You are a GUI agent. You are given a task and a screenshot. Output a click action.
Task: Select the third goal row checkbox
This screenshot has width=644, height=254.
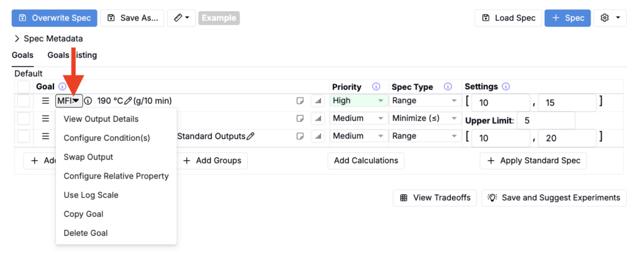click(23, 136)
